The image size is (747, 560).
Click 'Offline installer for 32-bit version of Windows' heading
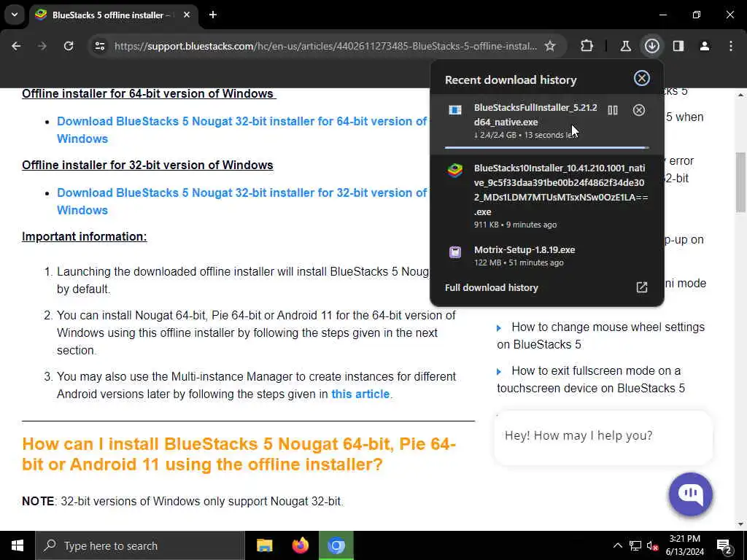click(147, 165)
